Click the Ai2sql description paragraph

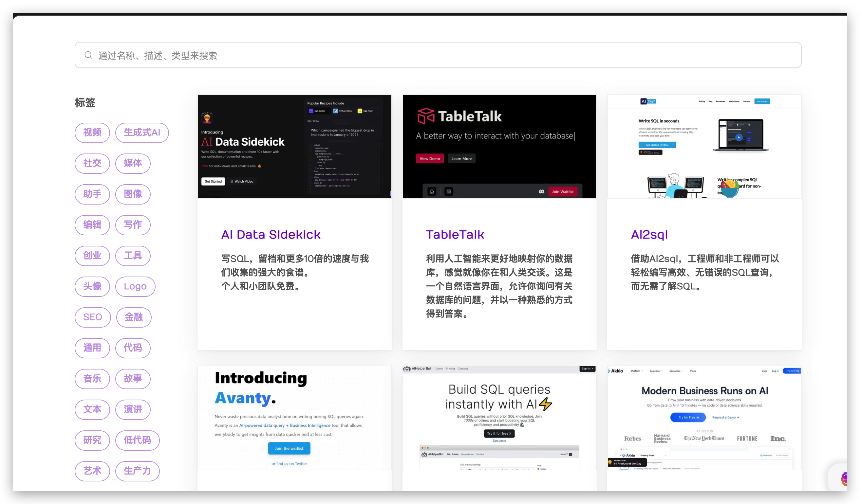click(x=705, y=273)
